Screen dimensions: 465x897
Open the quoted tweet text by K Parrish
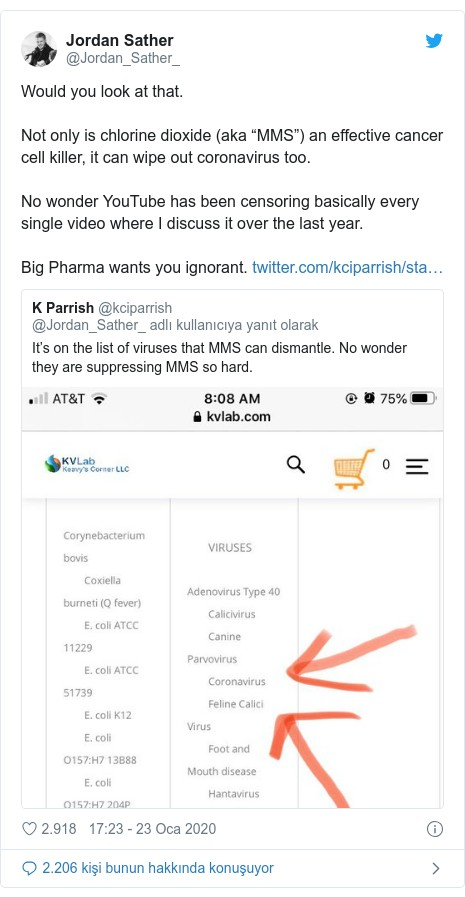point(220,357)
